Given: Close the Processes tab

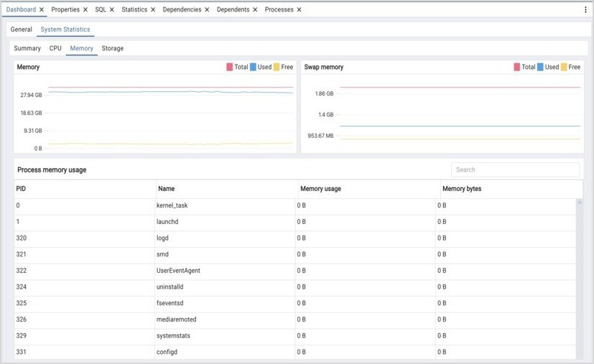Looking at the screenshot, I should point(299,10).
